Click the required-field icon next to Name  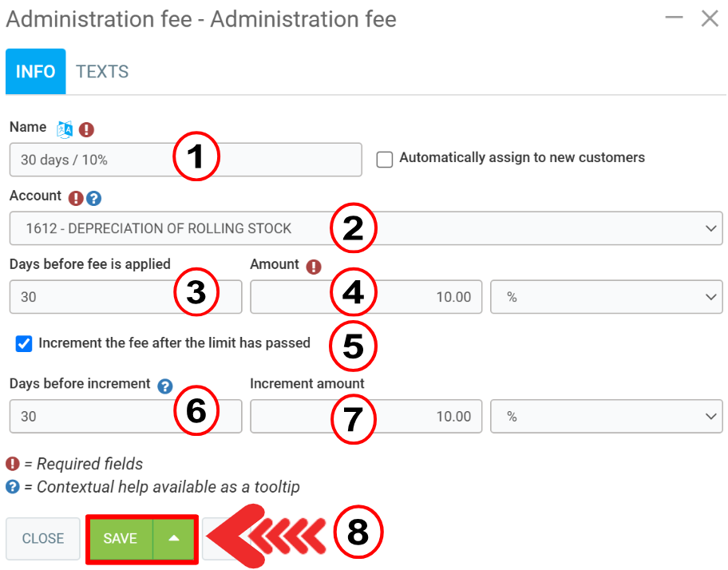pyautogui.click(x=86, y=129)
